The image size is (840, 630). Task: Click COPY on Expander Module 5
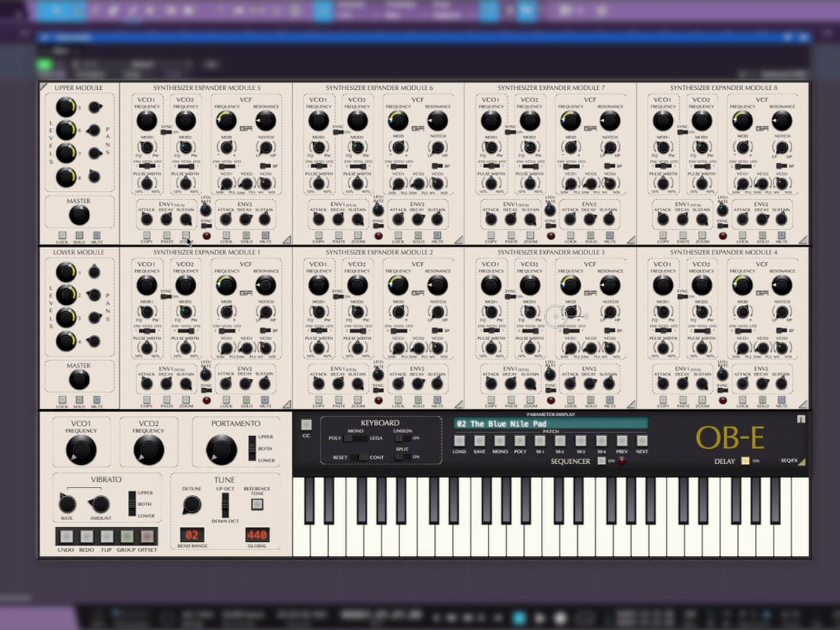pyautogui.click(x=147, y=235)
